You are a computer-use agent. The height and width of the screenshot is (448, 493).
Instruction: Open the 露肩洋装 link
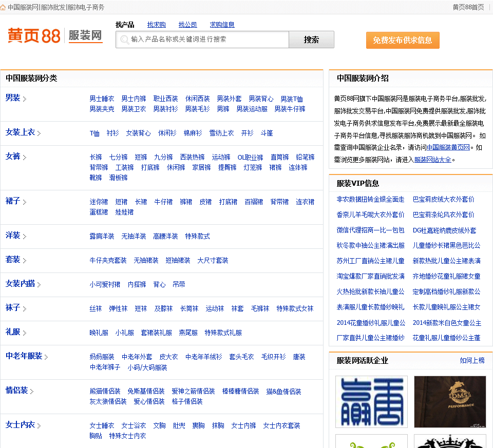pyautogui.click(x=102, y=236)
